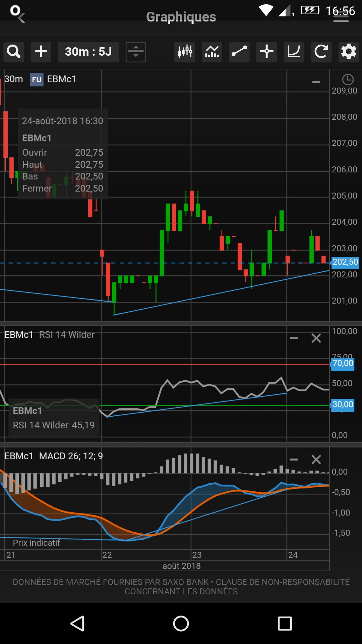This screenshot has width=362, height=644.
Task: Remove the RSI 14 Wilder indicator
Action: (x=316, y=338)
